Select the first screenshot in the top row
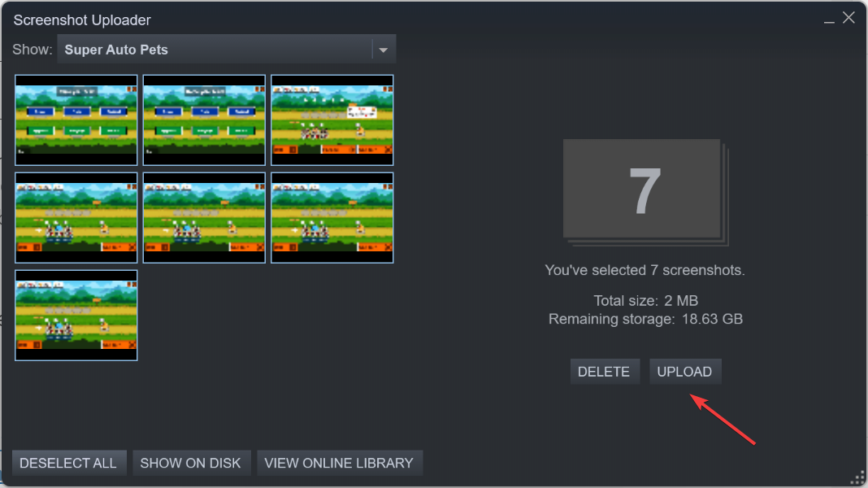This screenshot has width=868, height=488. pos(76,120)
